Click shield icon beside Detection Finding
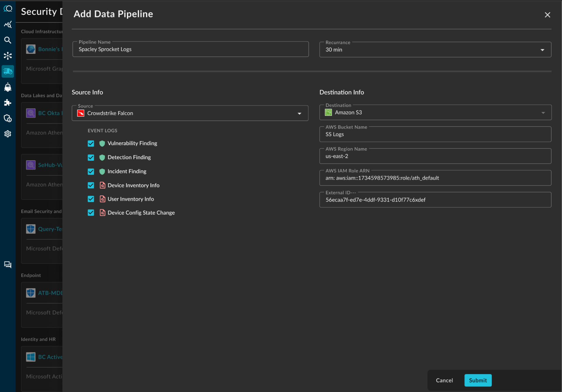This screenshot has height=392, width=562. pos(102,157)
